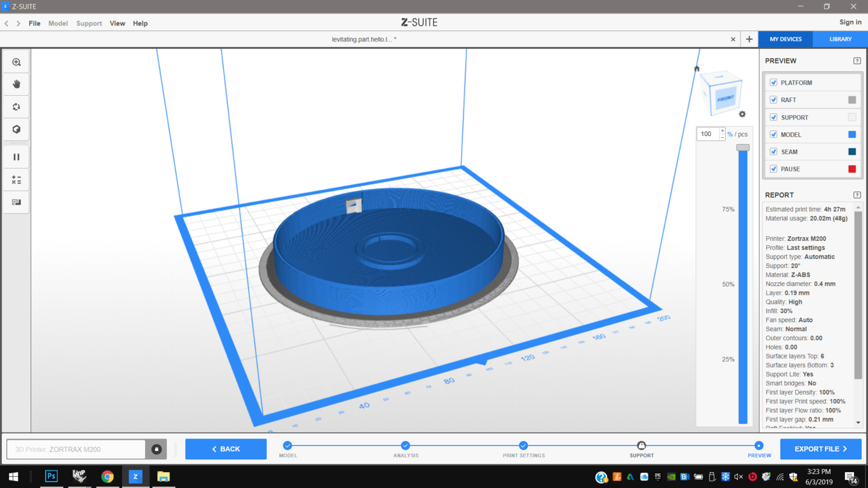Viewport: 868px width, 488px height.
Task: Open view cube settings gear
Action: point(742,114)
